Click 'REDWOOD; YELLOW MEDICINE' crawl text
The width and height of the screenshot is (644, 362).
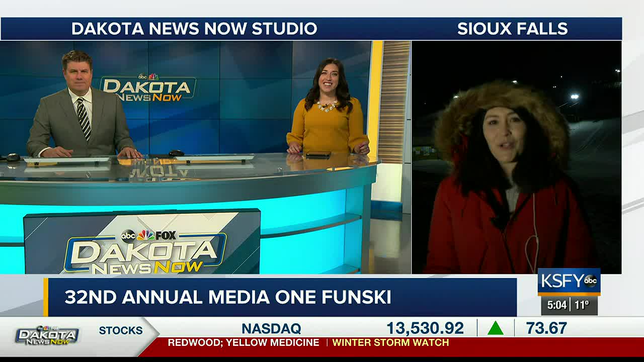click(x=244, y=342)
